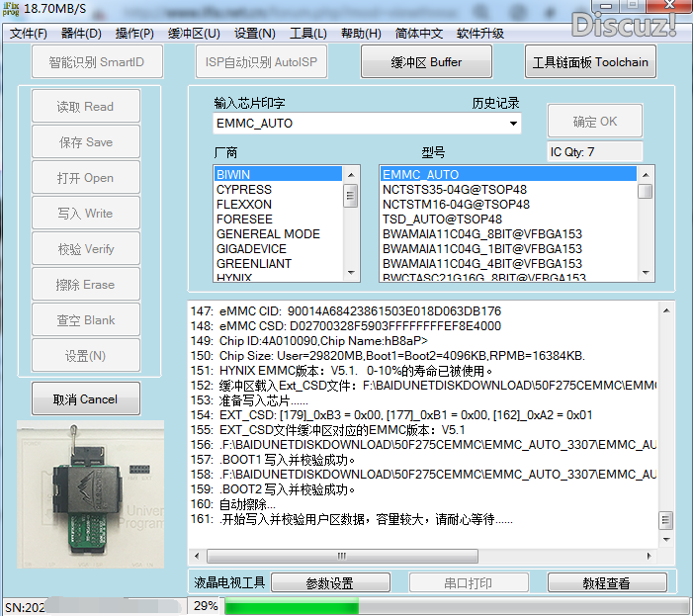The image size is (693, 616).
Task: Select NCTSTS35-04G@TSOP48 model
Action: 508,189
